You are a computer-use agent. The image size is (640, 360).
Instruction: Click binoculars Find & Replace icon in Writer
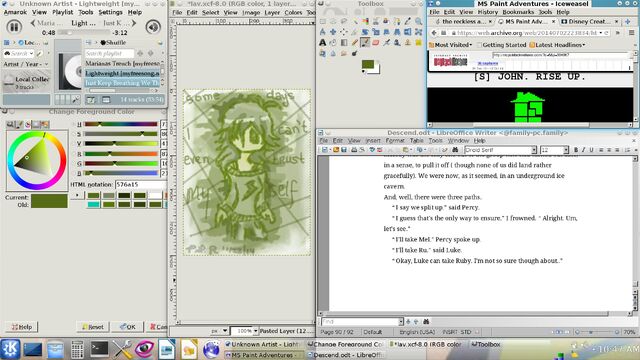pyautogui.click(x=455, y=150)
